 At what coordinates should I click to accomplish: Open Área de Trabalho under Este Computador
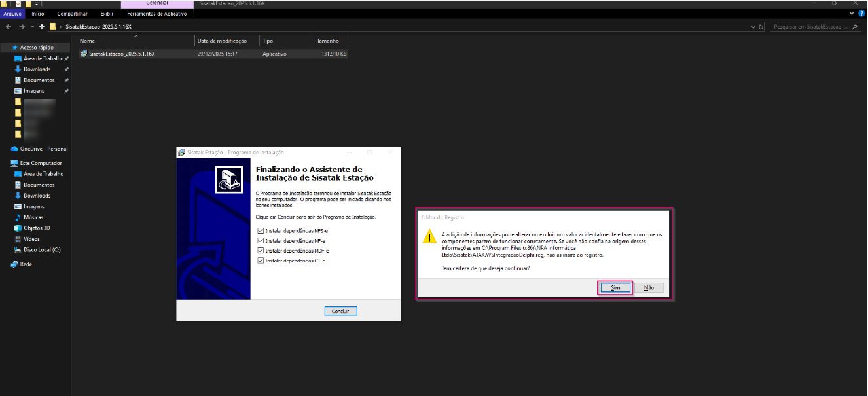[x=39, y=174]
